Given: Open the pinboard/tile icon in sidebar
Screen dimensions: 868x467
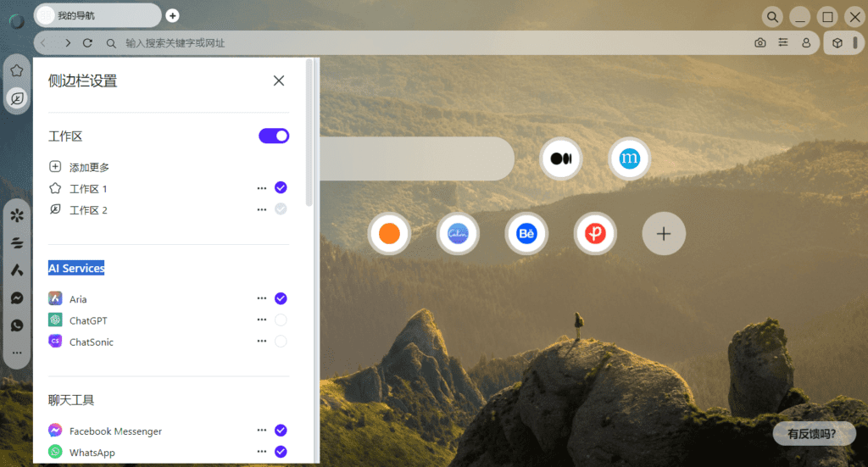Looking at the screenshot, I should click(17, 214).
